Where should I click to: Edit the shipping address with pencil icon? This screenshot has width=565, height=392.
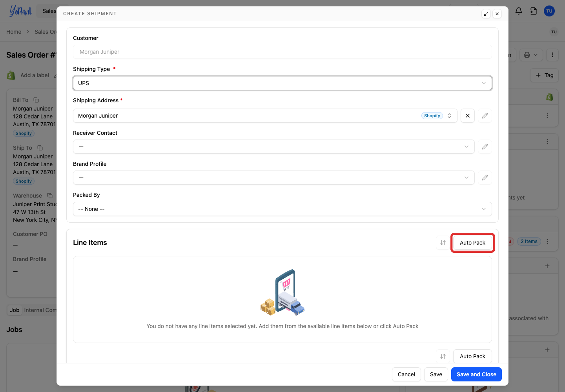tap(485, 116)
